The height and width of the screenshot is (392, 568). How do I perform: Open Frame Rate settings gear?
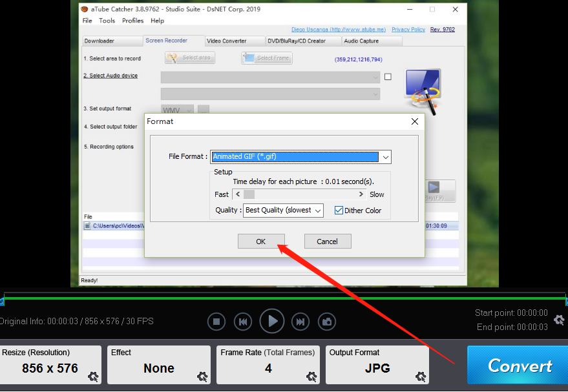[311, 377]
